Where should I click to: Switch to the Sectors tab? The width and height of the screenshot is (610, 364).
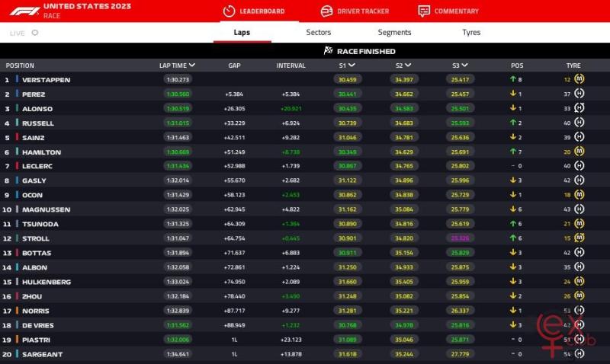click(318, 32)
